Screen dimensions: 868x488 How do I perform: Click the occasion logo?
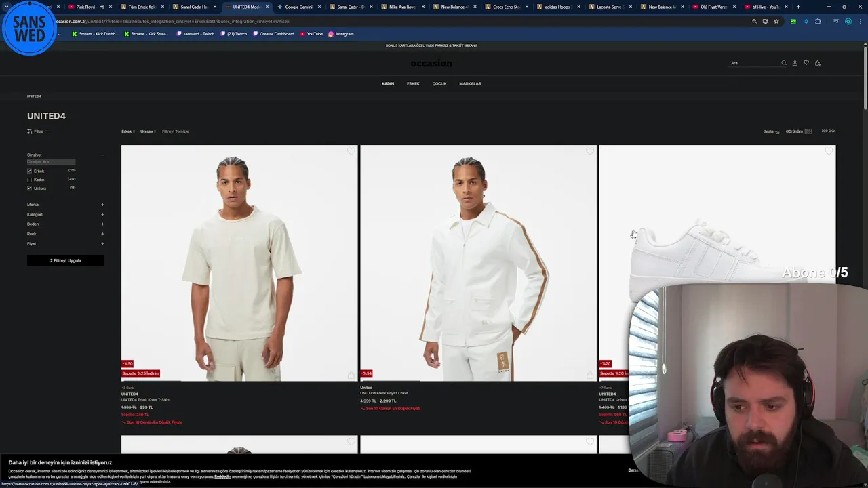(431, 63)
